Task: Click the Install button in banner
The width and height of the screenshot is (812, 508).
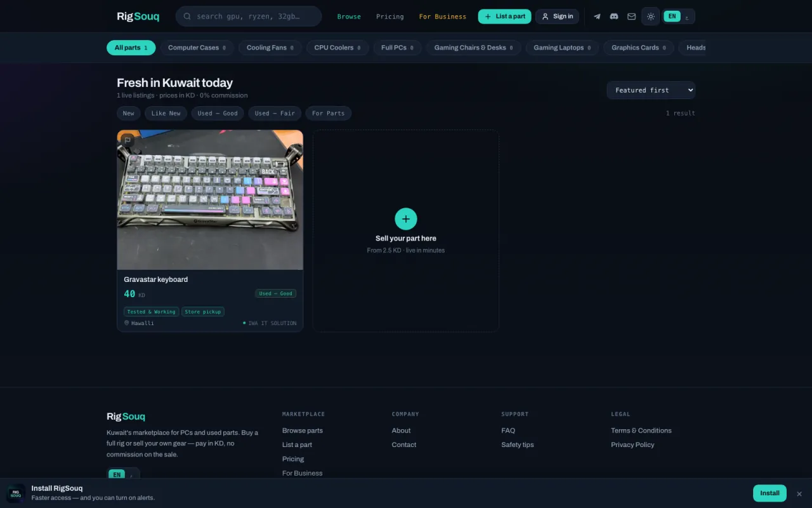Action: click(x=769, y=493)
